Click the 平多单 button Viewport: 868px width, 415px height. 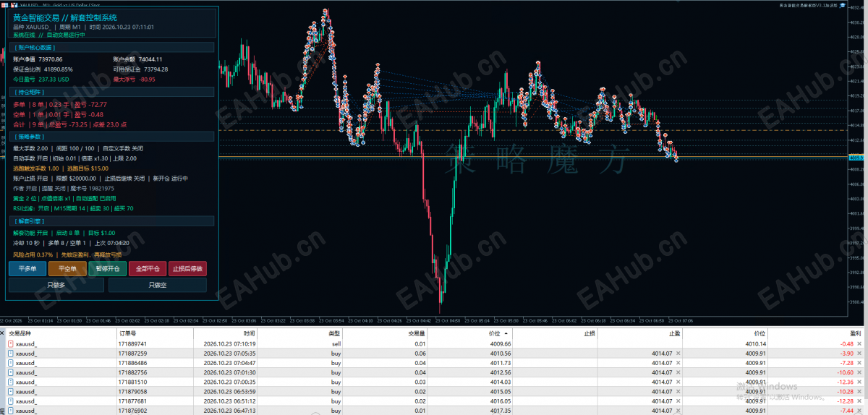pos(26,269)
